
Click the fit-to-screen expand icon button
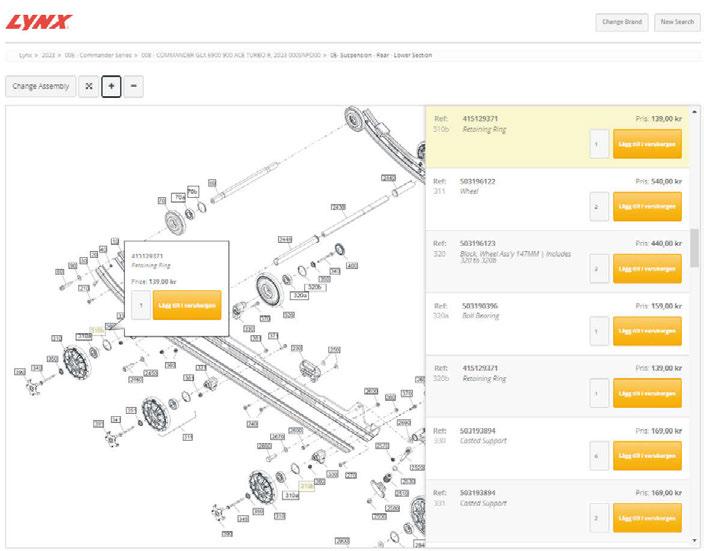[89, 86]
